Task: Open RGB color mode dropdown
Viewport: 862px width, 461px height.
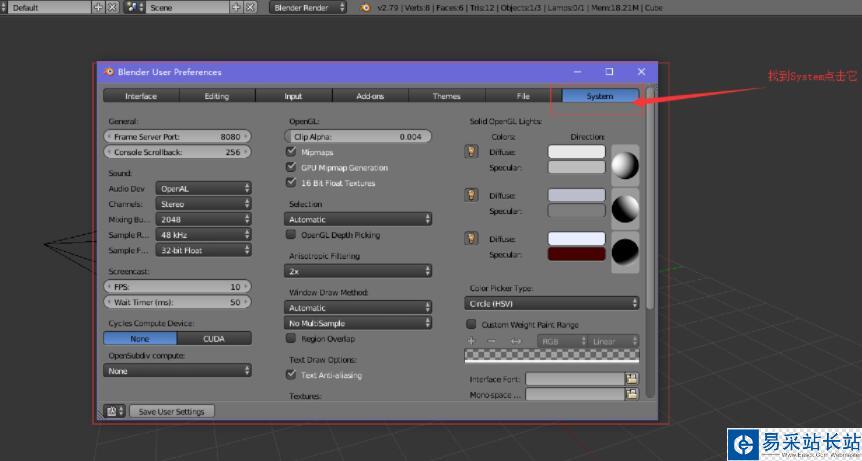Action: pyautogui.click(x=562, y=341)
